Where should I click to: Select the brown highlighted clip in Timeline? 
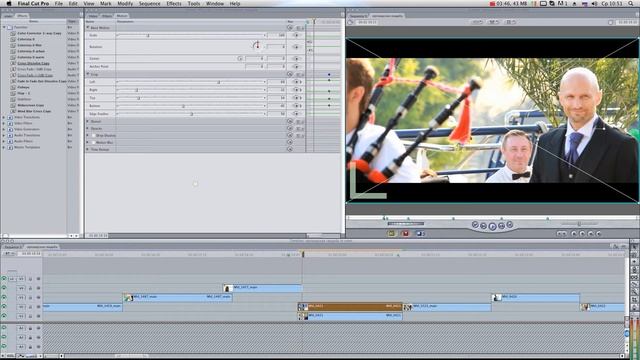[x=350, y=307]
